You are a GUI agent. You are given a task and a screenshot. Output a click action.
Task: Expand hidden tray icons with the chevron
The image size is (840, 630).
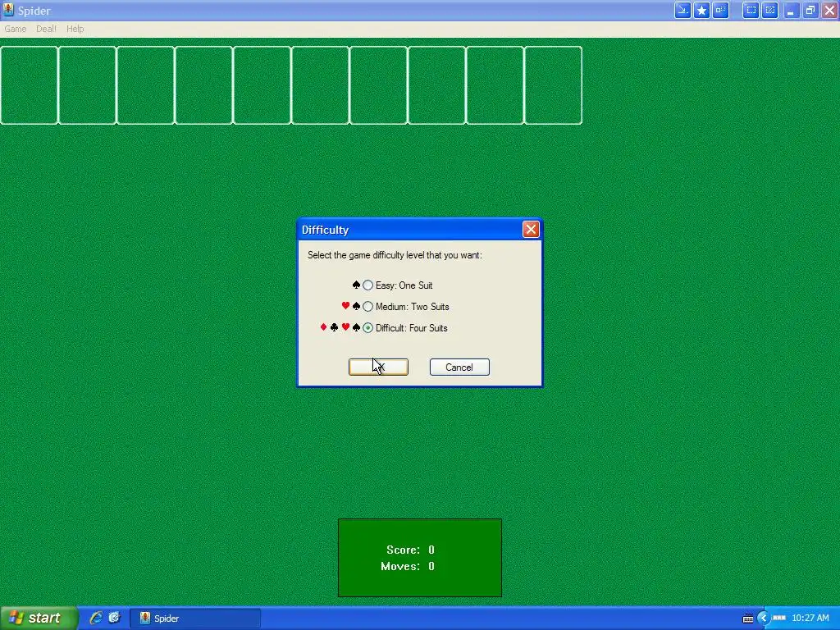[x=764, y=619]
